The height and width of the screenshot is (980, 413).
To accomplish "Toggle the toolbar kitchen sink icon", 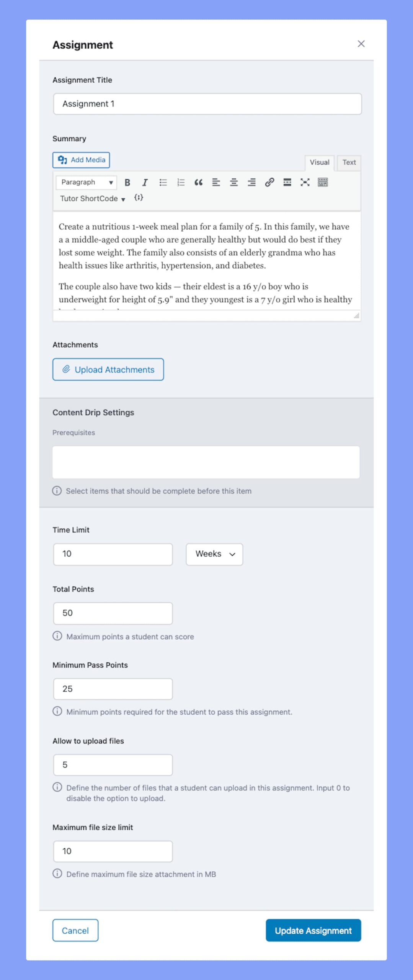I will [323, 183].
